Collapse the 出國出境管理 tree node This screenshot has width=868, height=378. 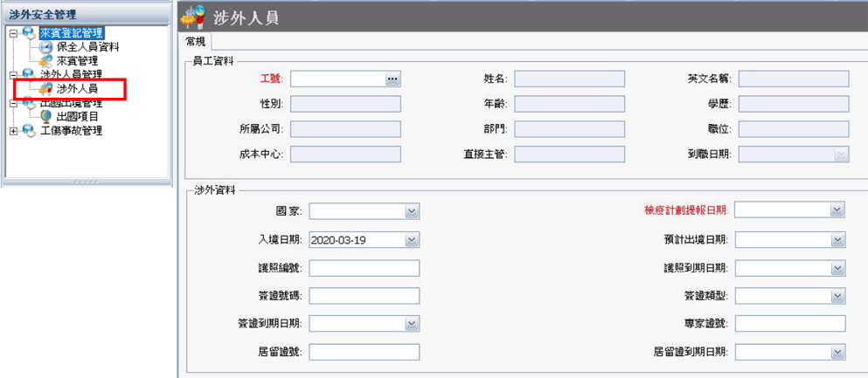click(x=12, y=103)
